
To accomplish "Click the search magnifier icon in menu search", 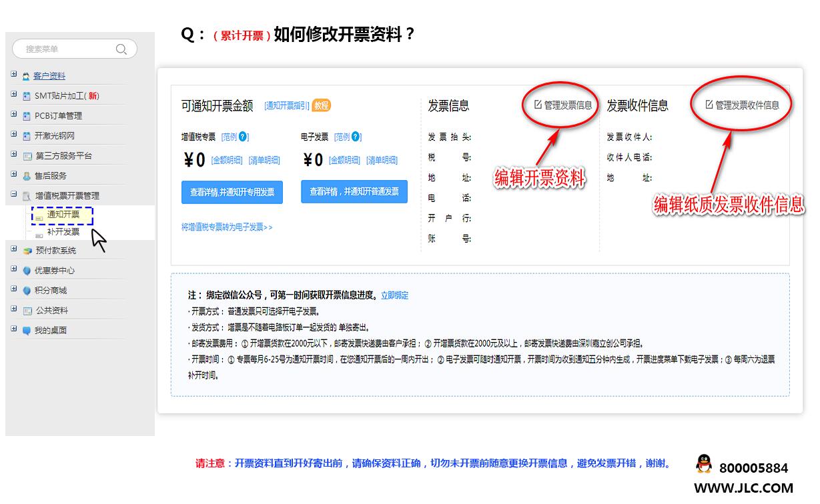I will tap(121, 49).
